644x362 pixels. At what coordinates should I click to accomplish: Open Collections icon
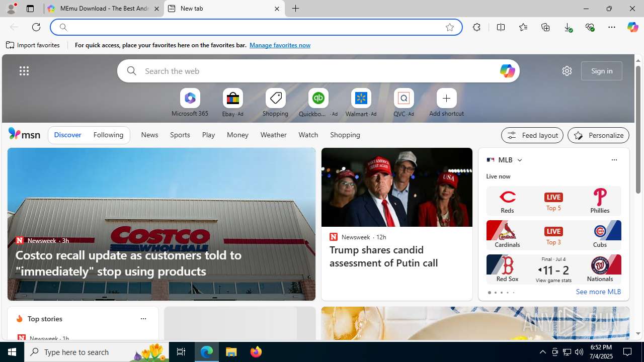[545, 27]
